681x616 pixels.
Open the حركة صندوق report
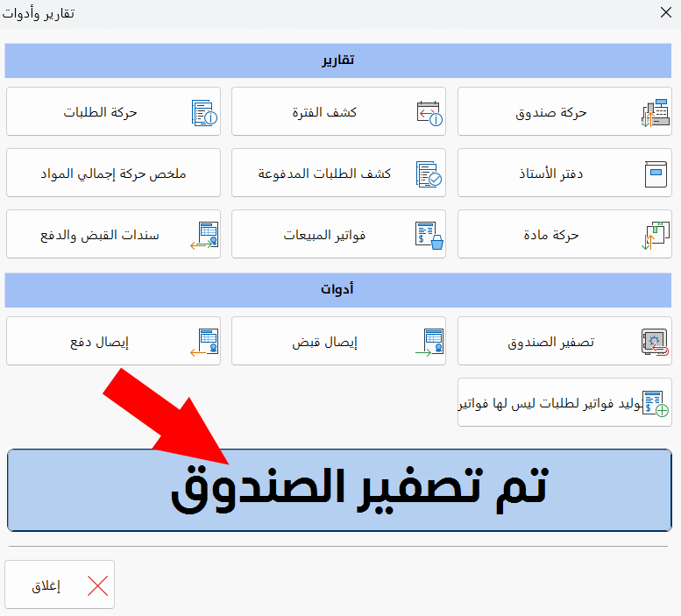[564, 111]
